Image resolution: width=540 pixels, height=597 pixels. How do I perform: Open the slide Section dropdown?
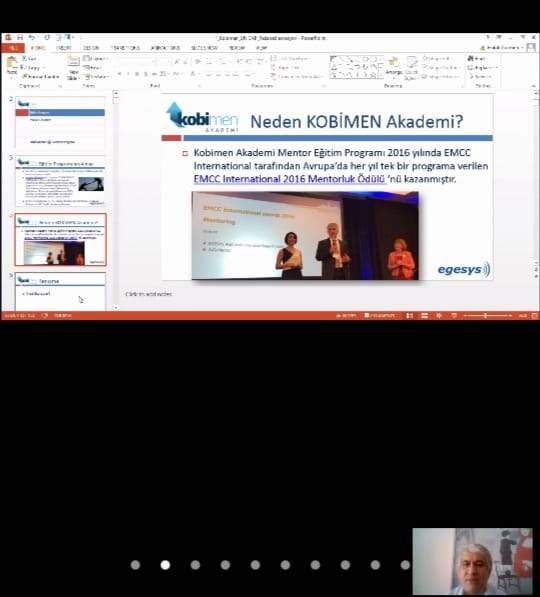point(96,77)
